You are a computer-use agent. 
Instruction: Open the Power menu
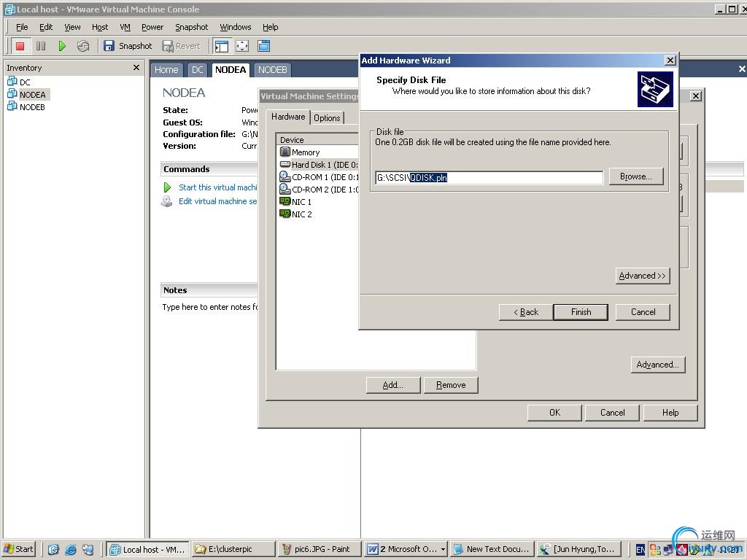(x=152, y=27)
